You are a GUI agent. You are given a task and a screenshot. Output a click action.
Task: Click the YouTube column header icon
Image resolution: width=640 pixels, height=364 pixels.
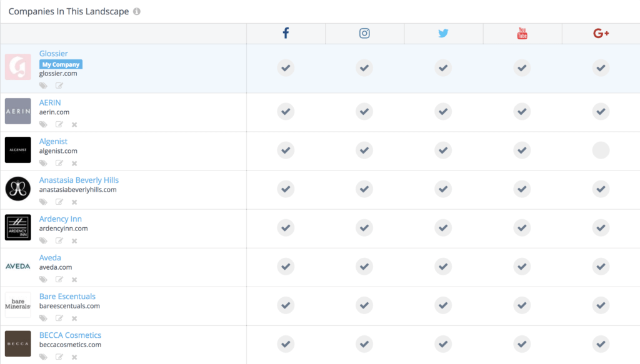click(x=522, y=33)
